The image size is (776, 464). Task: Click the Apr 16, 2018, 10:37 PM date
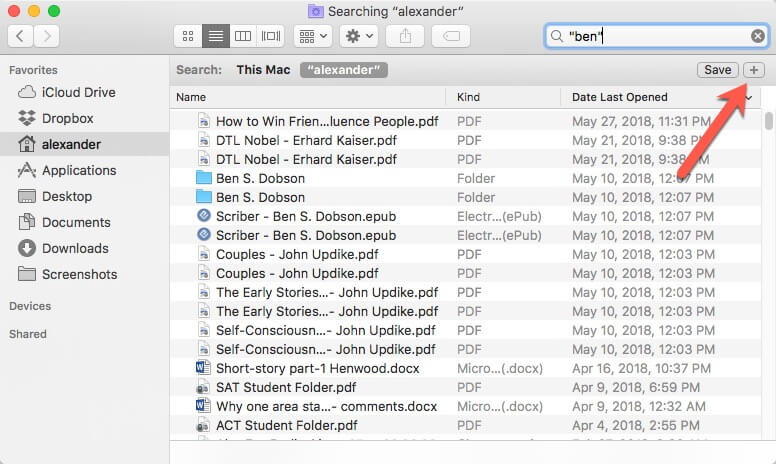(x=641, y=369)
